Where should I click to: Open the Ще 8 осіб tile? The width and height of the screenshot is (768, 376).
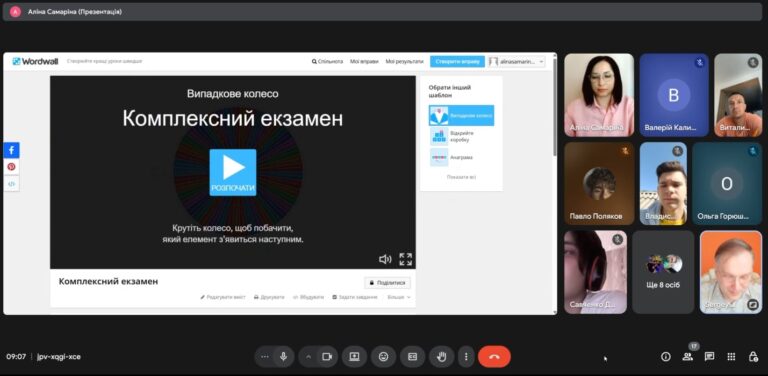click(663, 272)
